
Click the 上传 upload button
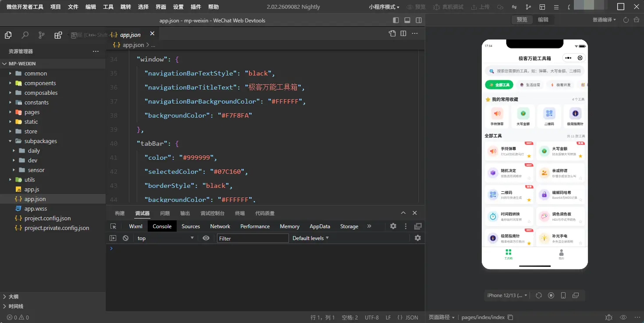tap(480, 7)
